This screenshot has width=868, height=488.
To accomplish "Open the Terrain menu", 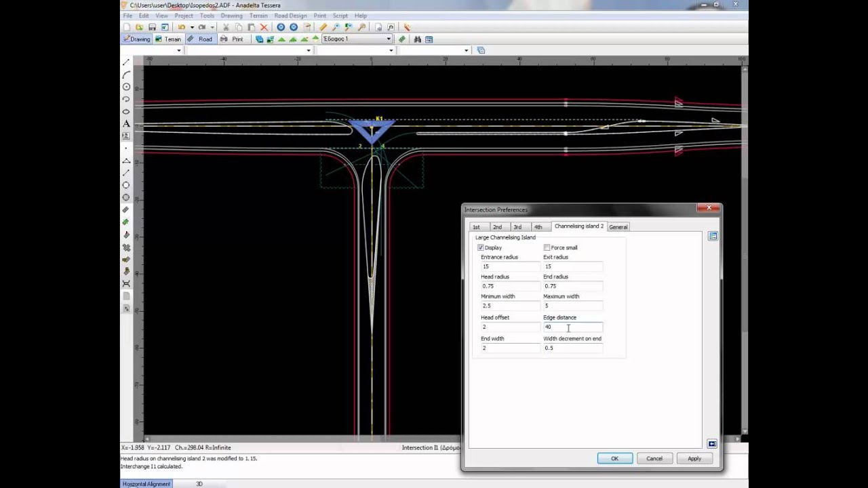I will coord(258,16).
